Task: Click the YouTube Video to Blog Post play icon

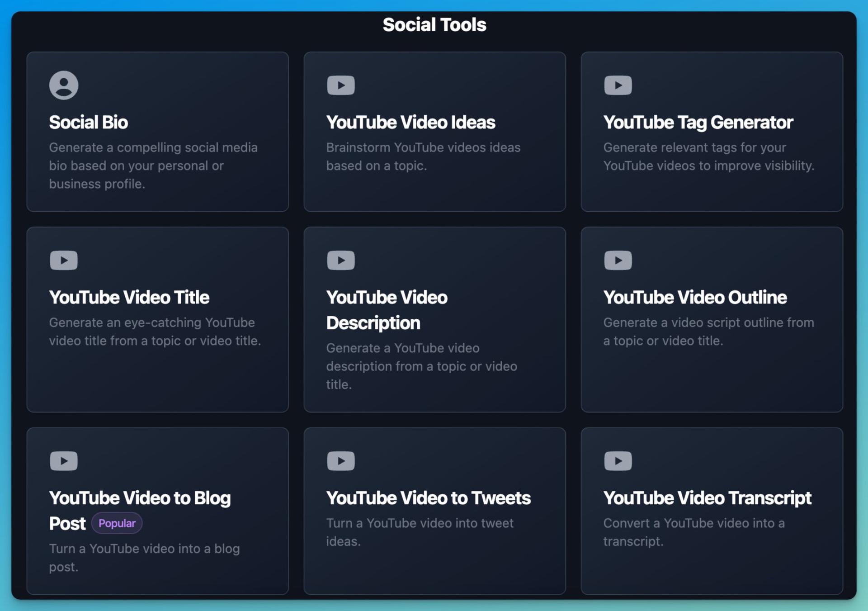Action: [x=64, y=460]
